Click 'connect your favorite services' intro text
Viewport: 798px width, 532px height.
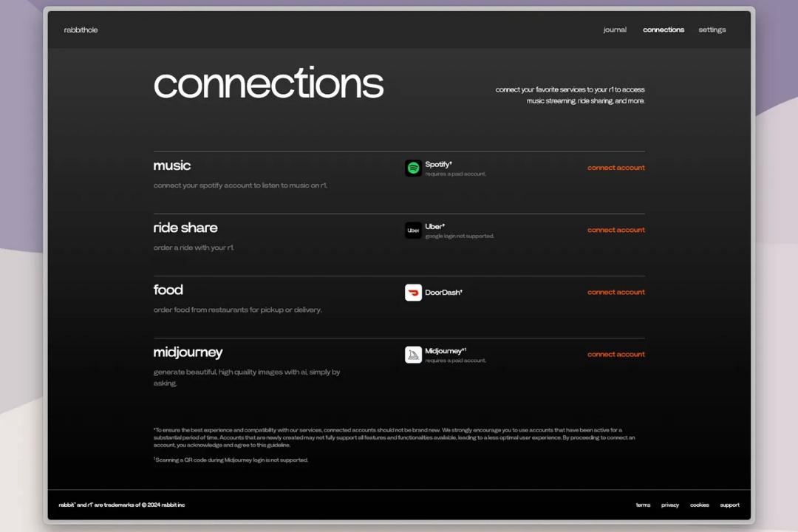pos(570,95)
